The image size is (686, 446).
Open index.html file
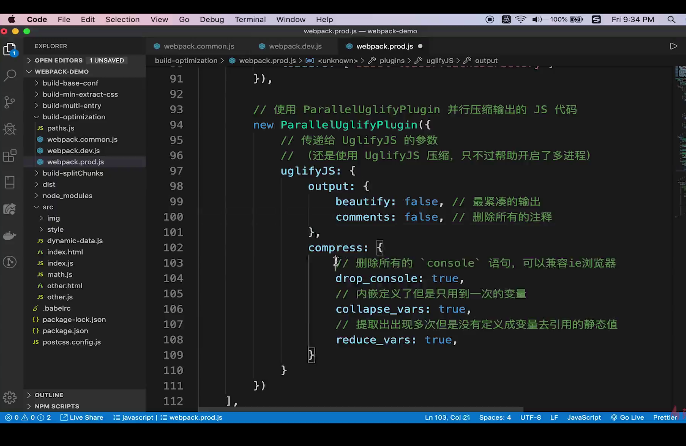pyautogui.click(x=85, y=252)
